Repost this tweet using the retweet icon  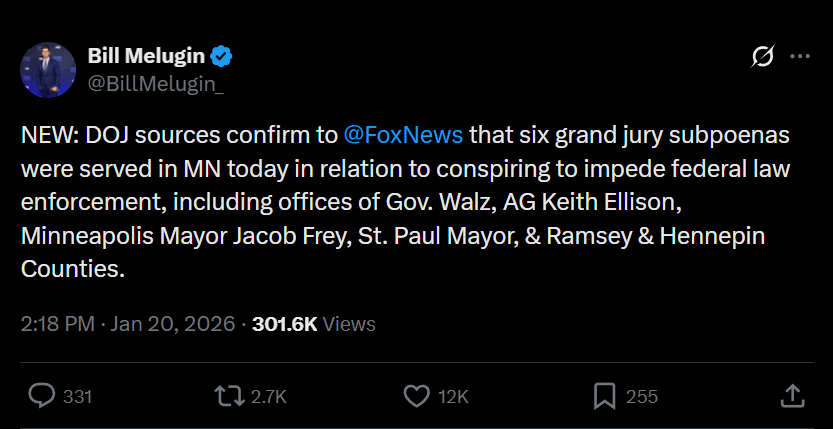229,396
